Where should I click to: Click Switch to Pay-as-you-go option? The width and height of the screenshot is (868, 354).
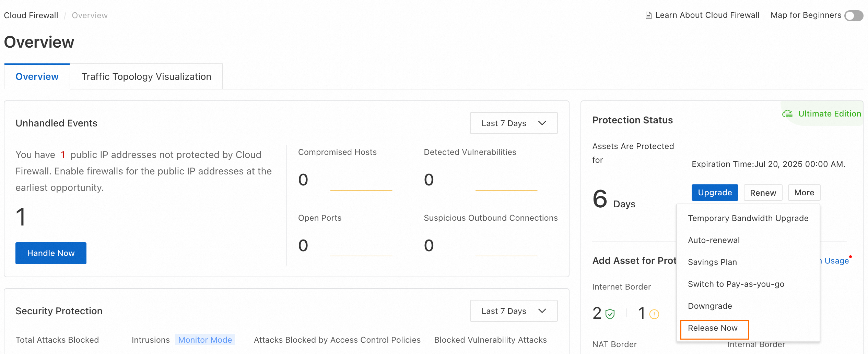(x=736, y=284)
